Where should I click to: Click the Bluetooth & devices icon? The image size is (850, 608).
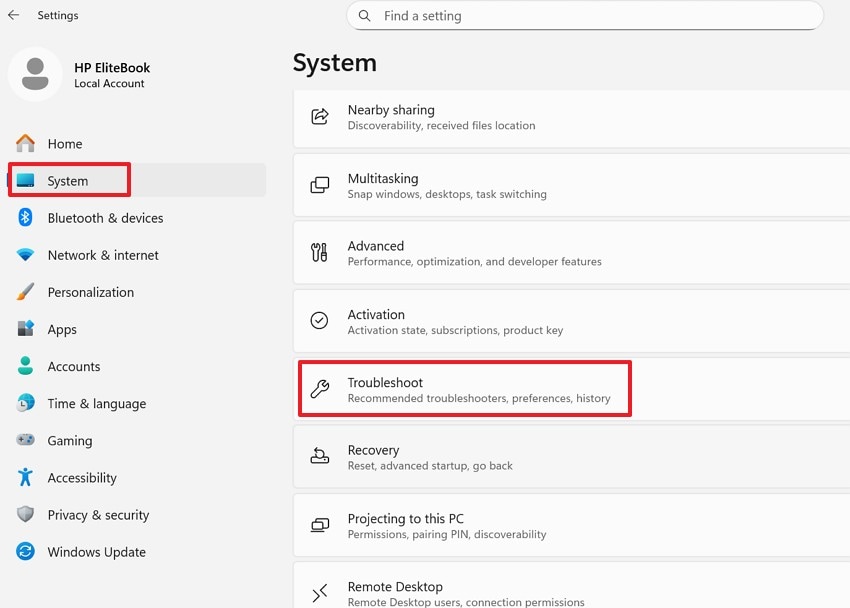[x=25, y=218]
